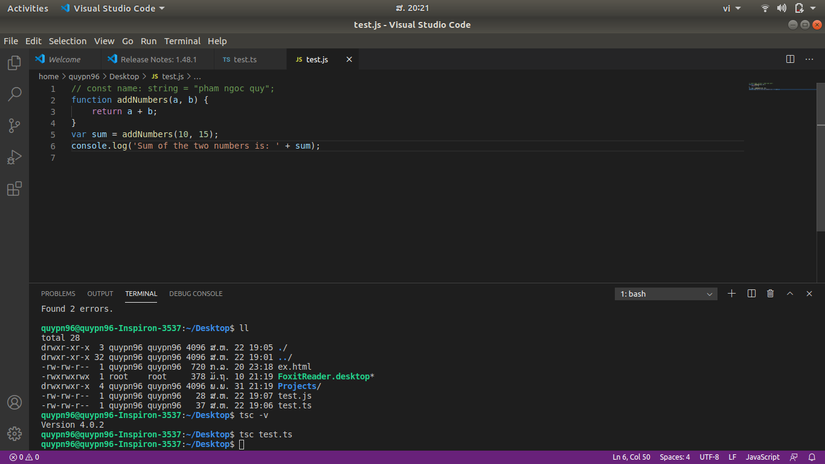Maximize panel size with up chevron

pos(790,294)
